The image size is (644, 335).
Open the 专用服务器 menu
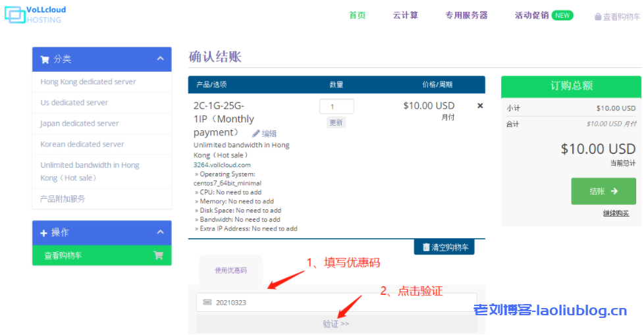pyautogui.click(x=466, y=15)
